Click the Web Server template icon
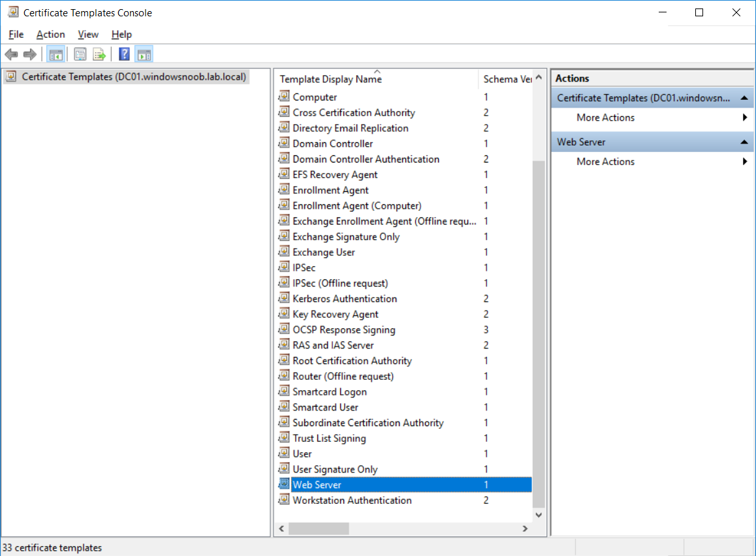Screen dimensions: 756x556 tap(284, 484)
